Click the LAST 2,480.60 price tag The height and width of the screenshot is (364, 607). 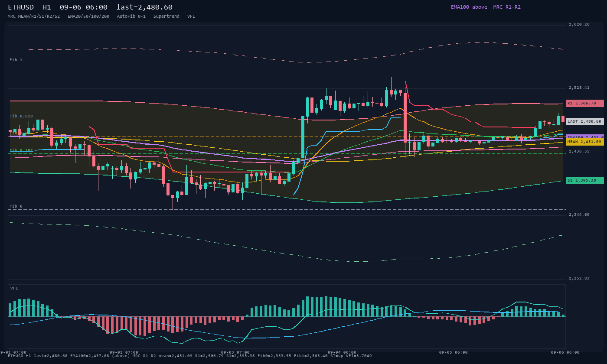[x=585, y=122]
